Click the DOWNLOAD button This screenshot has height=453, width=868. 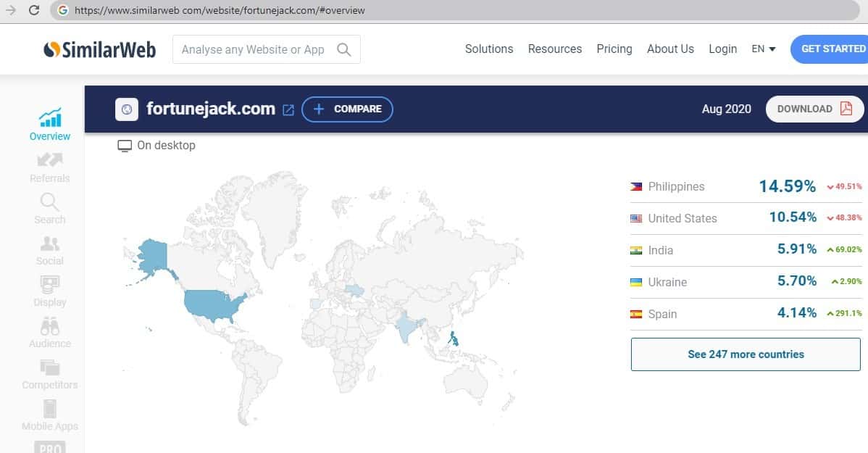click(814, 109)
